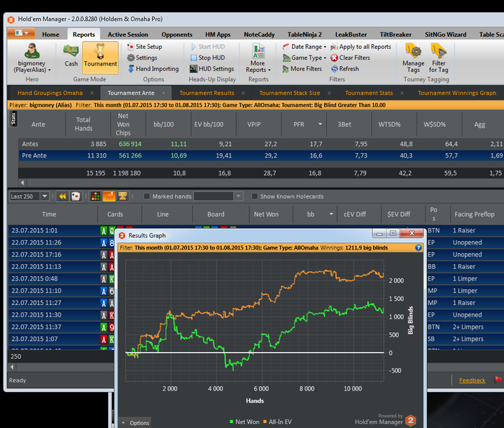Open the Opponents ribbon tab
504x428 pixels.
click(177, 35)
